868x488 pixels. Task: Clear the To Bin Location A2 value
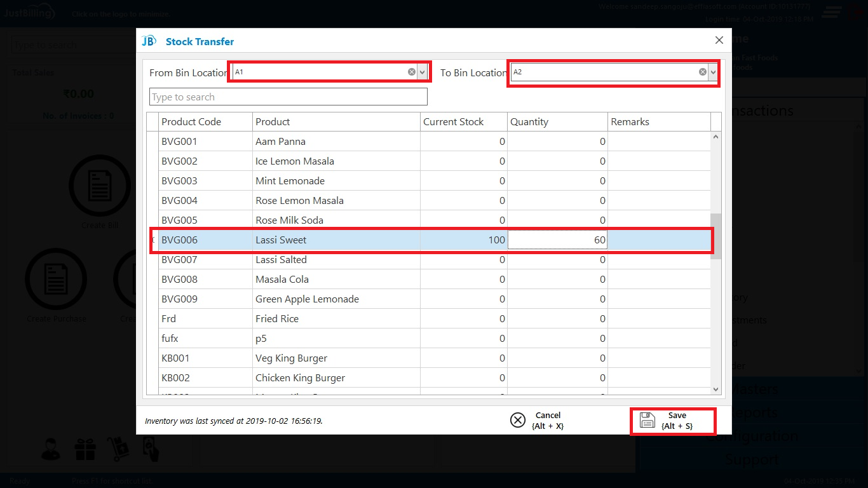tap(703, 72)
